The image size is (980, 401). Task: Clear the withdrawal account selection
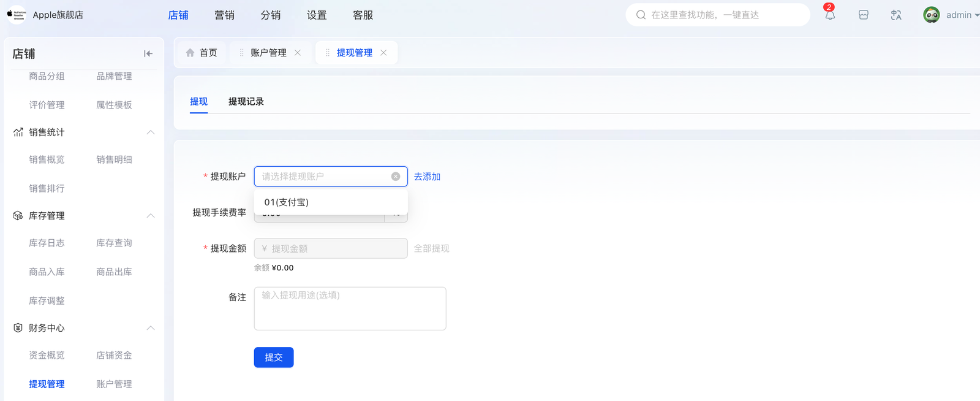[396, 177]
